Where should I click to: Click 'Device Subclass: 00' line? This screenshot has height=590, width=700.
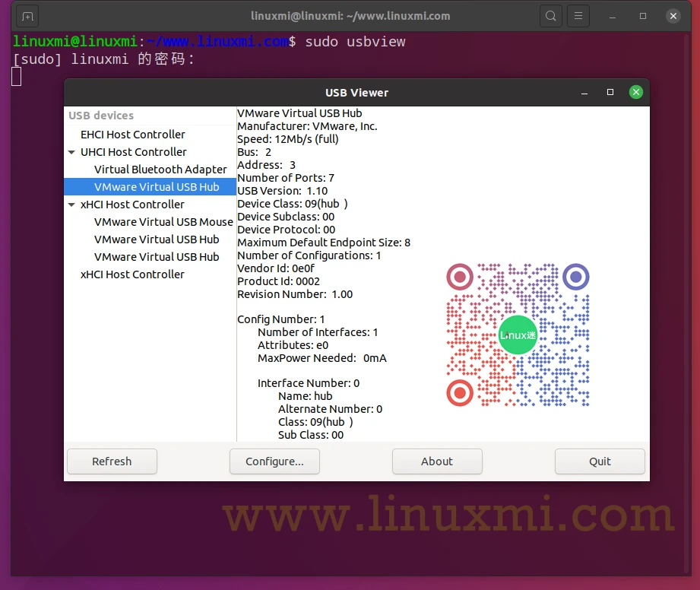(286, 217)
